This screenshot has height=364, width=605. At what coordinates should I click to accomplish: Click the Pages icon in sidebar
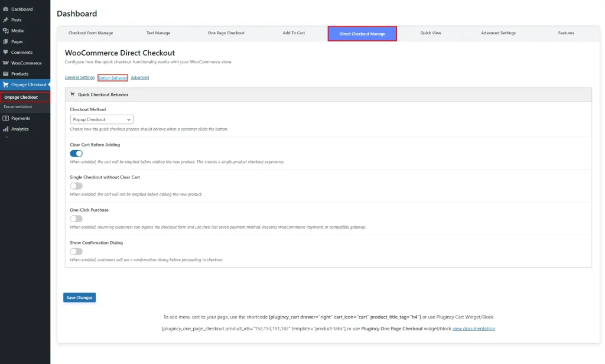(5, 41)
